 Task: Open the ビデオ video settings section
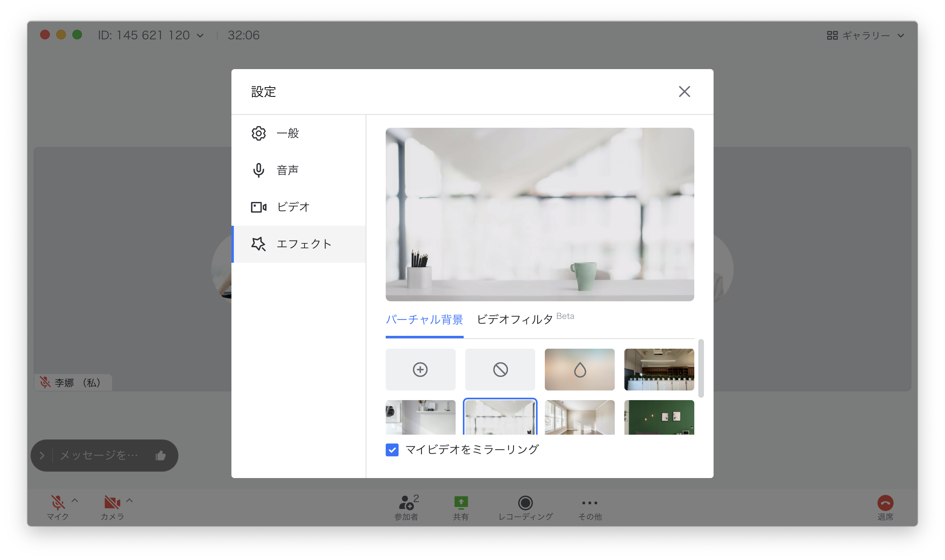tap(299, 207)
